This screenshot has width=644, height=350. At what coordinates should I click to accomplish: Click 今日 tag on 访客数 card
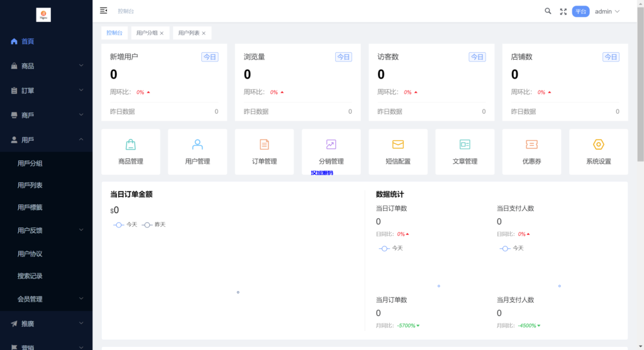click(477, 57)
